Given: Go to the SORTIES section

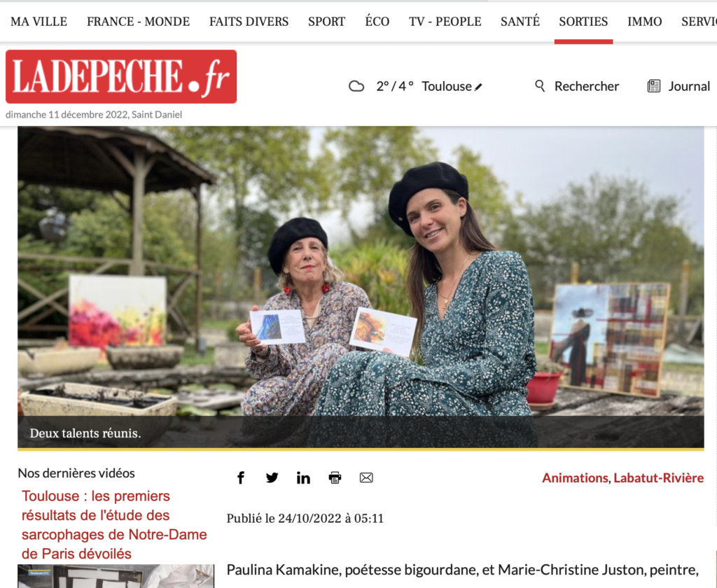Looking at the screenshot, I should pos(583,22).
